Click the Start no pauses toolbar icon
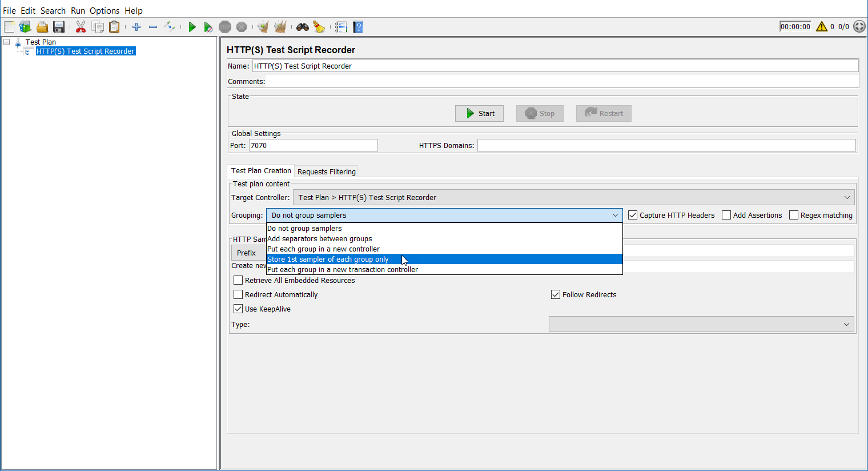Viewport: 868px width, 471px height. click(208, 27)
